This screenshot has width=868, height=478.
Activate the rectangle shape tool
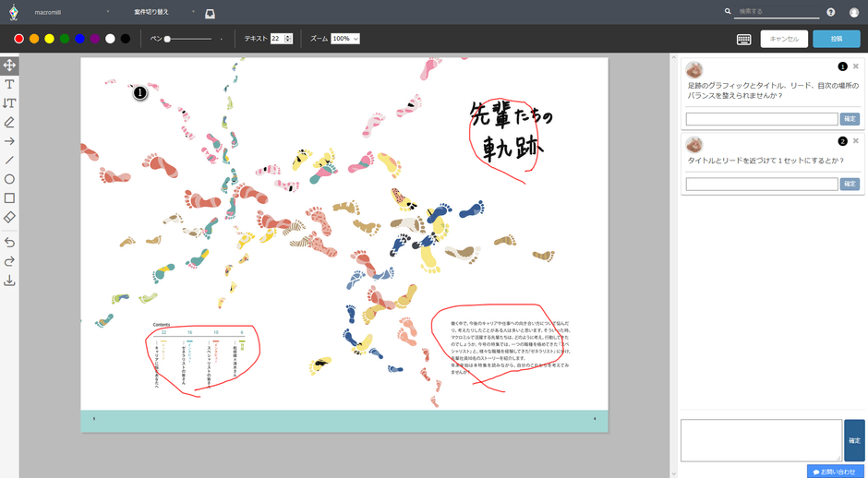(9, 197)
